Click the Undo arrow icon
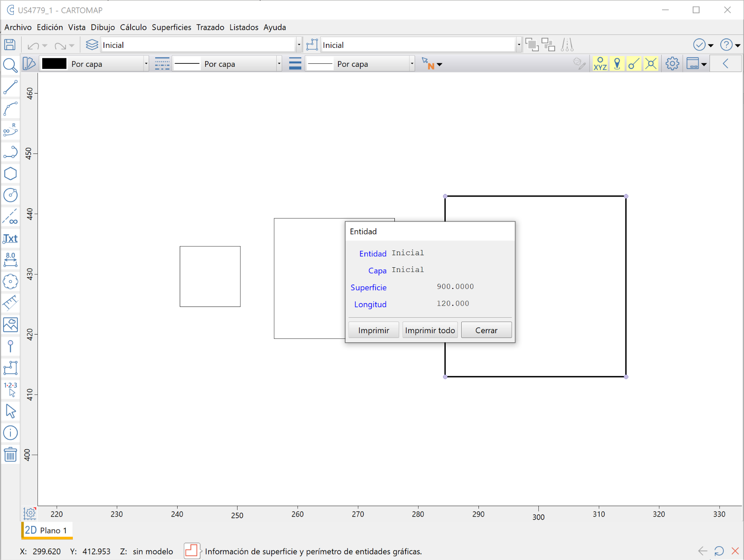744x560 pixels. pos(33,45)
